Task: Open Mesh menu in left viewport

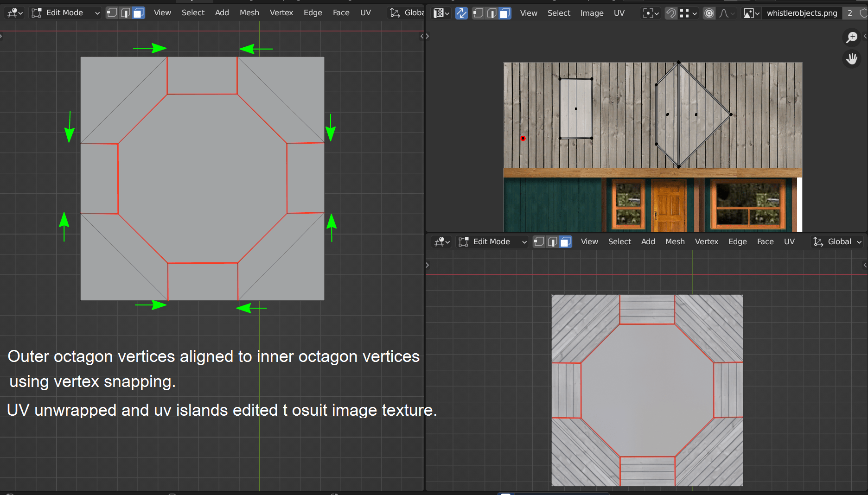Action: tap(249, 13)
